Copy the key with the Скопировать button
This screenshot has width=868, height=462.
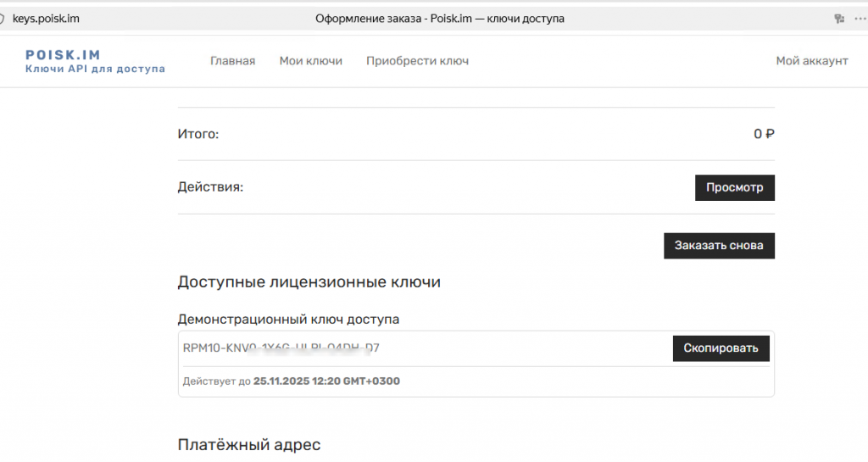click(721, 348)
